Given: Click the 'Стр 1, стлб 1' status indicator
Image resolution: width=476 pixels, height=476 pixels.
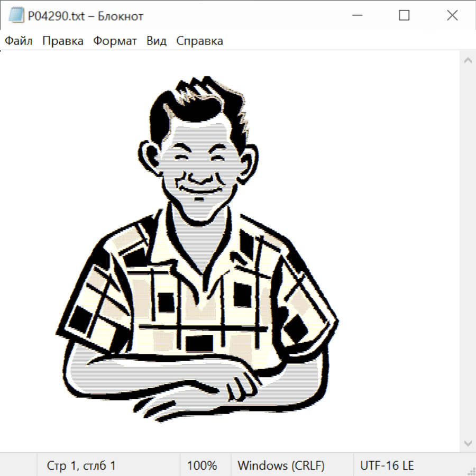Looking at the screenshot, I should [81, 466].
